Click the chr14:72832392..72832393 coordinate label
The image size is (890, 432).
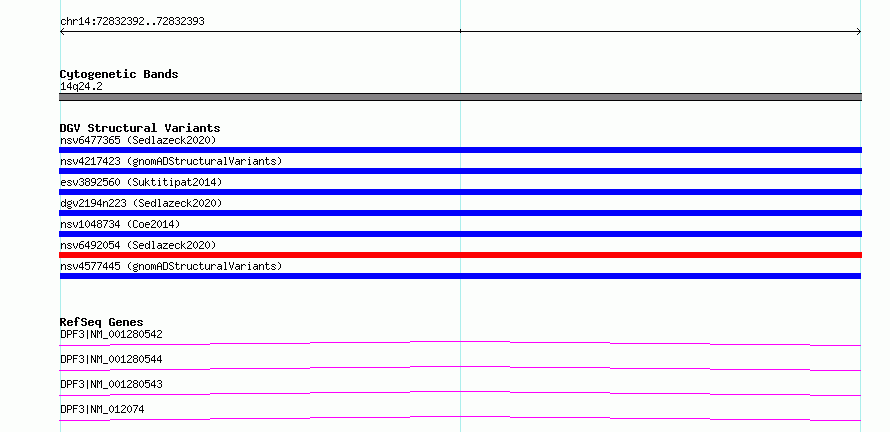click(x=132, y=22)
